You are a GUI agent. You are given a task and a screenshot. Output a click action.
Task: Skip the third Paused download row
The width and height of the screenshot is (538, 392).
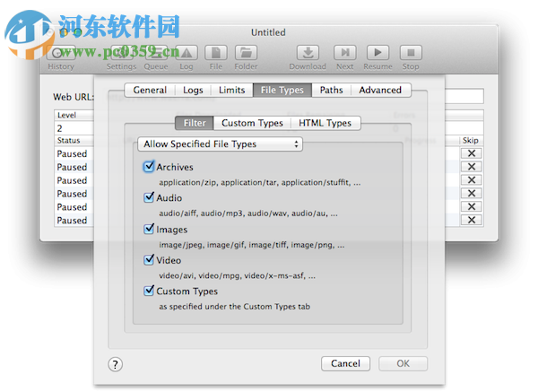pos(472,180)
